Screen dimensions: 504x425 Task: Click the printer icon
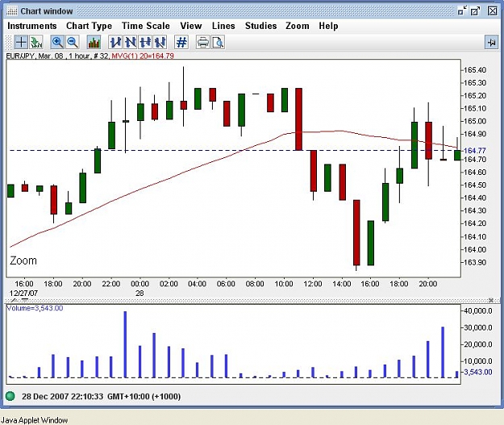click(203, 42)
